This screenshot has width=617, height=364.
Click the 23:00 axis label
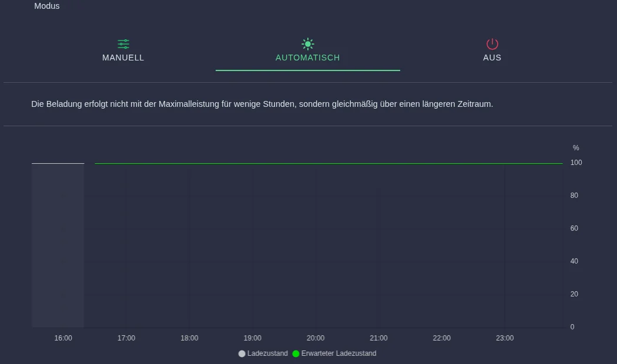click(505, 338)
